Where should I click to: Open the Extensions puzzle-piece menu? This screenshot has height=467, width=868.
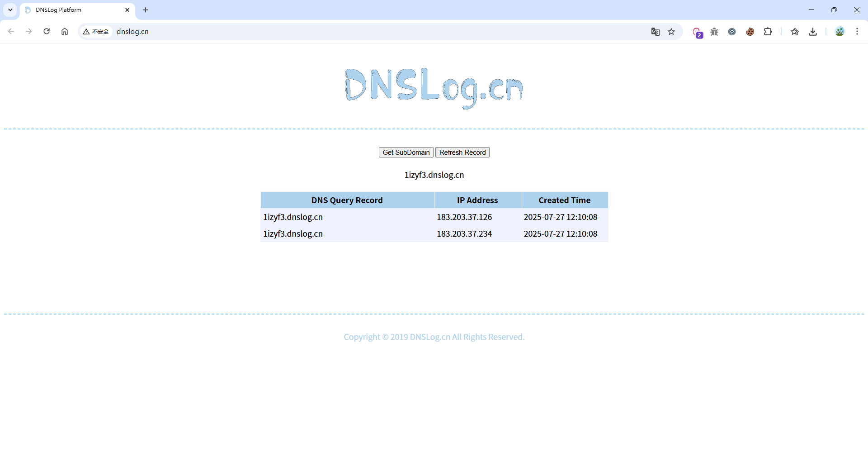[x=768, y=31]
